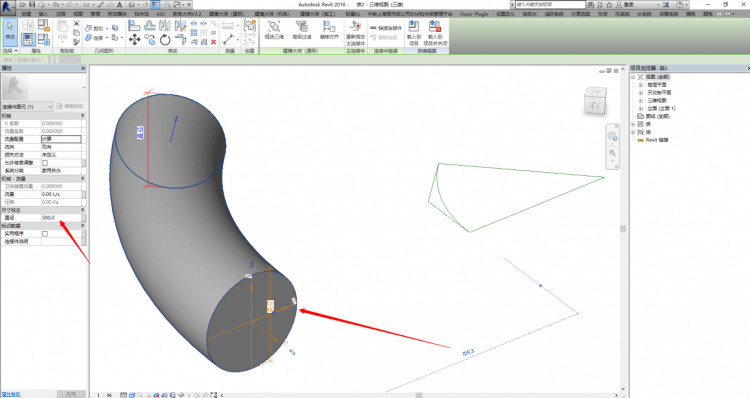The width and height of the screenshot is (750, 398).
Task: Expand the 三维视图 node in project browser
Action: [x=641, y=100]
